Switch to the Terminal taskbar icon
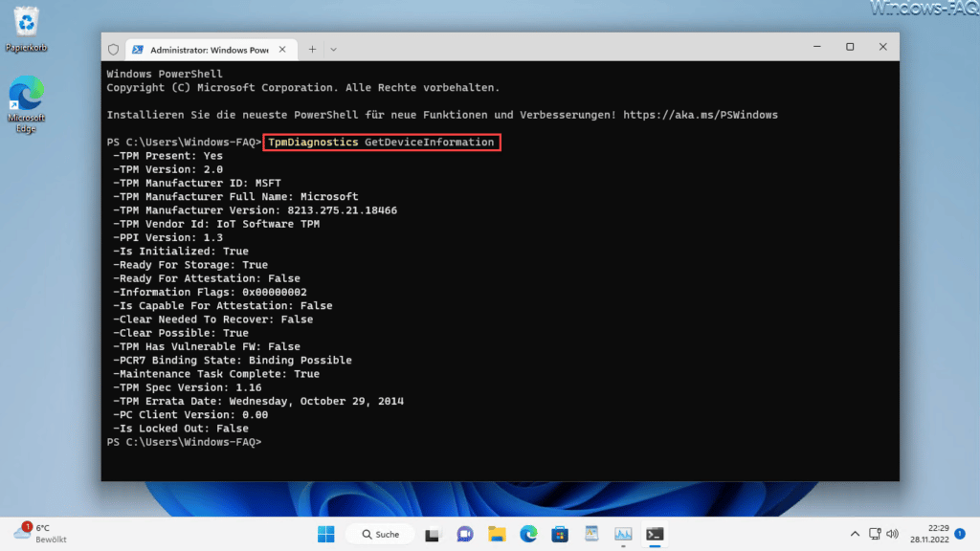Viewport: 980px width, 551px height. 655,534
